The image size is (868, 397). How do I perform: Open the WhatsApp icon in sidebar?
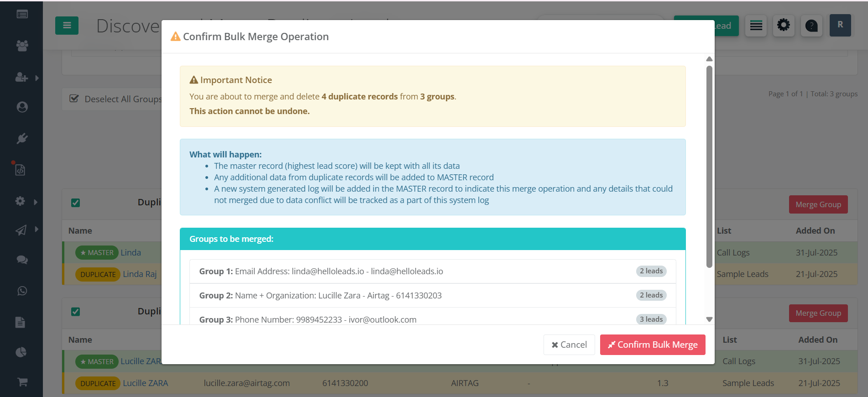[22, 291]
